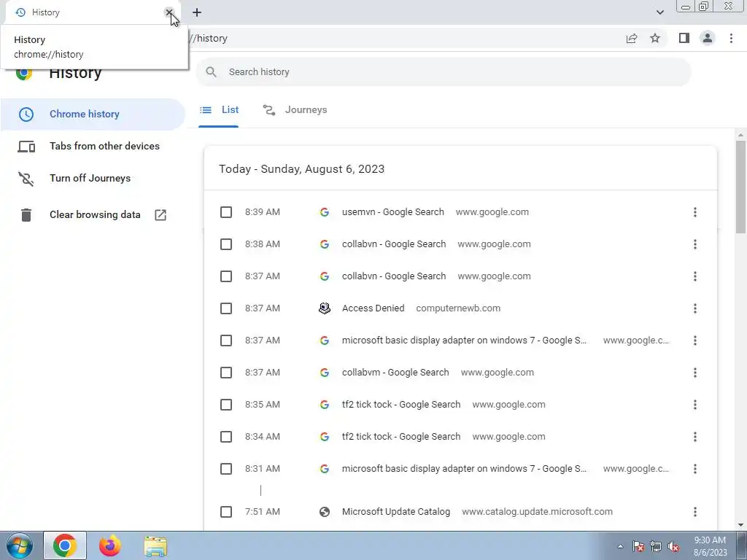
Task: Click the share page icon in address bar
Action: tap(632, 39)
